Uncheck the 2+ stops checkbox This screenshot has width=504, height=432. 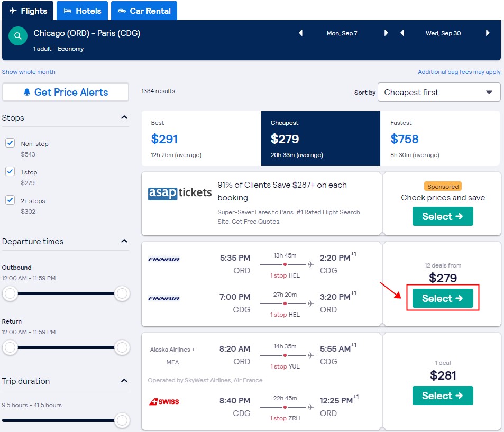10,200
